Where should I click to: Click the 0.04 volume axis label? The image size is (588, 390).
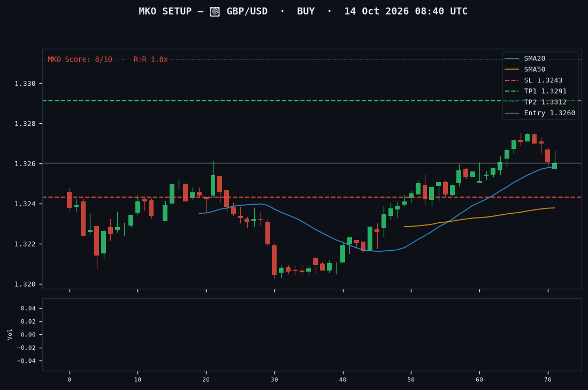pos(28,309)
